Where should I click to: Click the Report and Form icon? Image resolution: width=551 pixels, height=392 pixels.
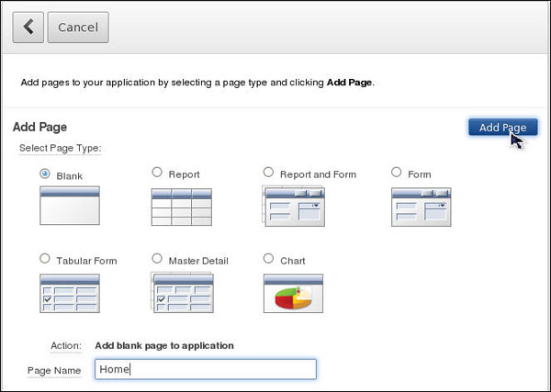click(293, 206)
